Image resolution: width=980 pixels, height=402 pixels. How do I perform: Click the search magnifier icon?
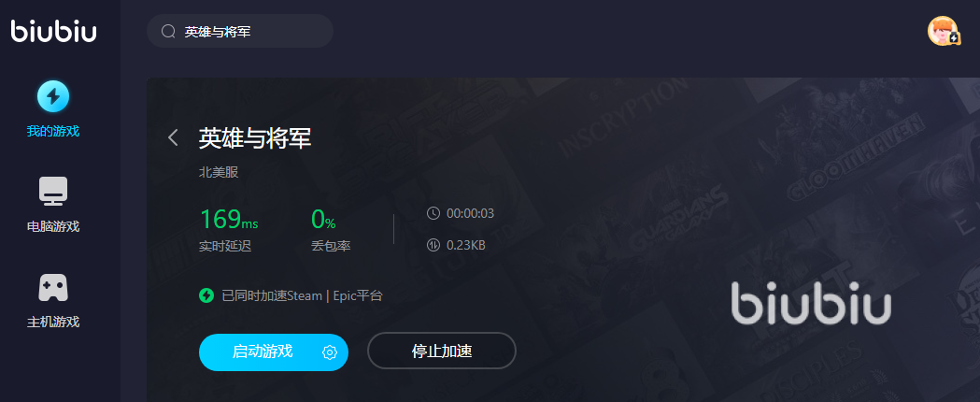point(168,31)
